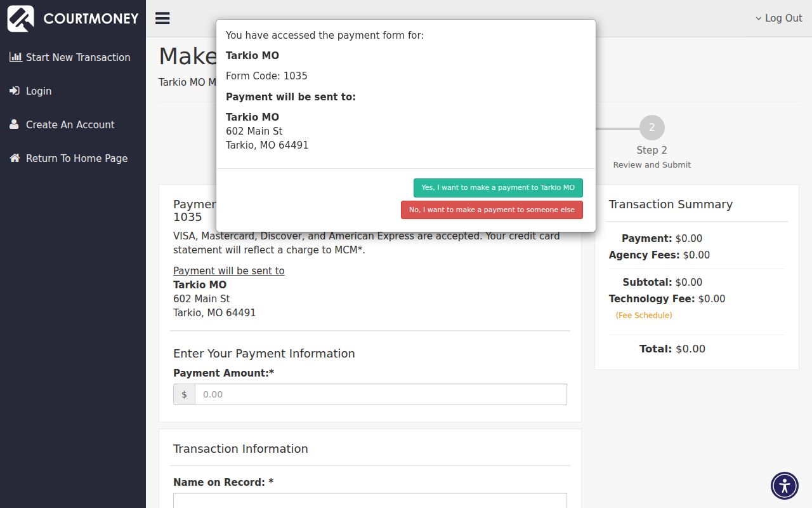
Task: Click the Payment Amount input field
Action: (x=381, y=394)
